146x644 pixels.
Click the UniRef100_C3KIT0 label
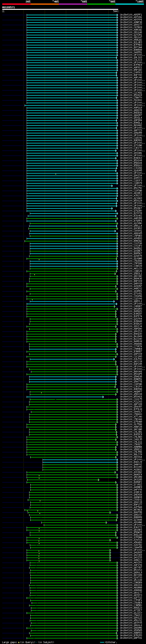tap(131, 148)
